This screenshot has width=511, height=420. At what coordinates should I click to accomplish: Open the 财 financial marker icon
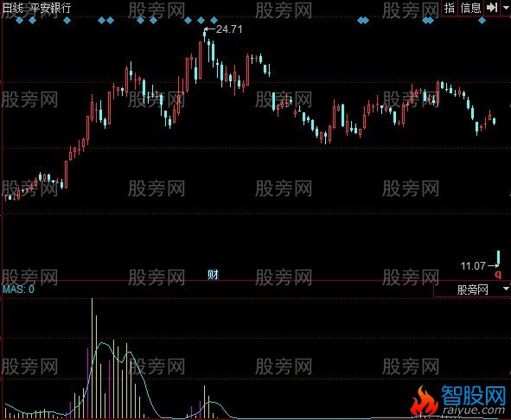214,275
